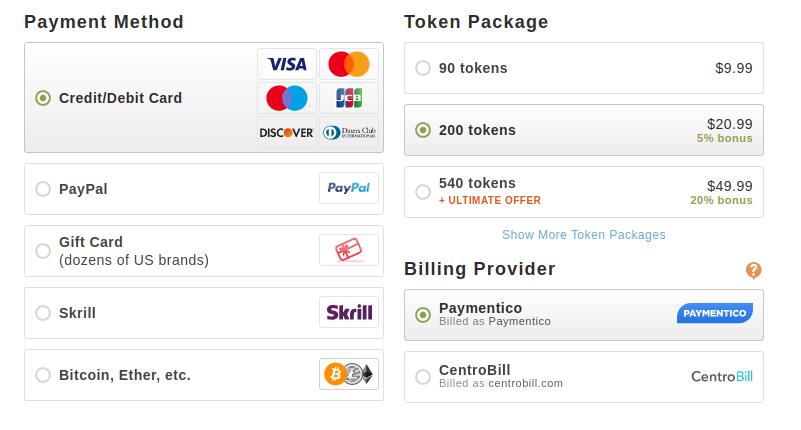Pick the Bitcoin, Ether, etc. radio option
Viewport: 801px width, 430px height.
(x=43, y=375)
